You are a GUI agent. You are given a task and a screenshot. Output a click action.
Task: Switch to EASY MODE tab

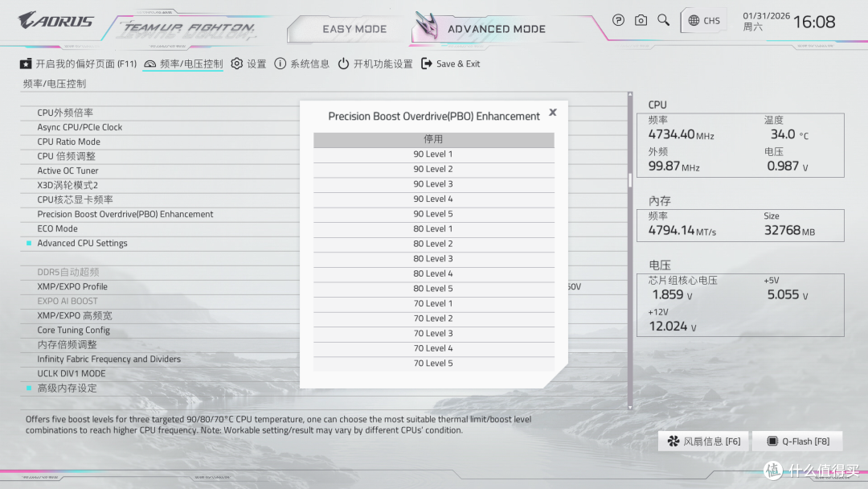tap(354, 29)
